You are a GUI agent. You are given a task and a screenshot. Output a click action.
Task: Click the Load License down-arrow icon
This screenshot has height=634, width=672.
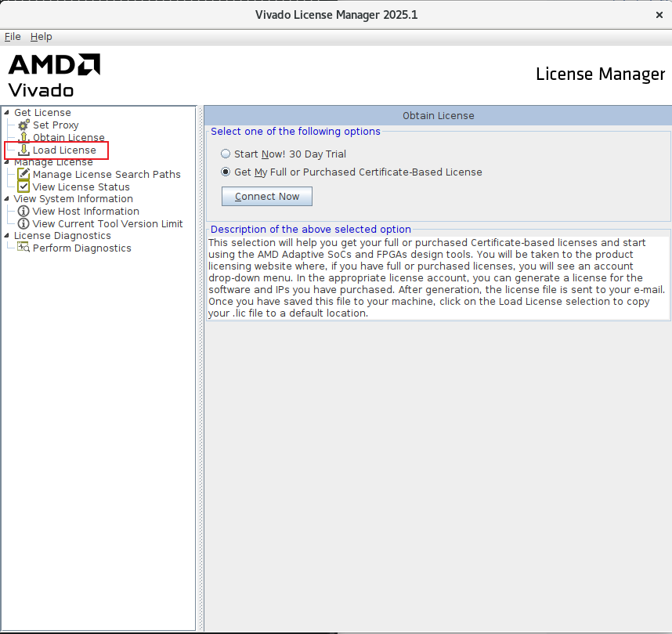(23, 150)
